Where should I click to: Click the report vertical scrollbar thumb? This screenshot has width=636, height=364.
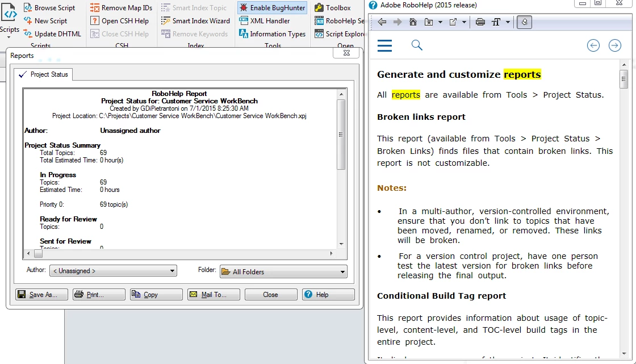tap(341, 135)
